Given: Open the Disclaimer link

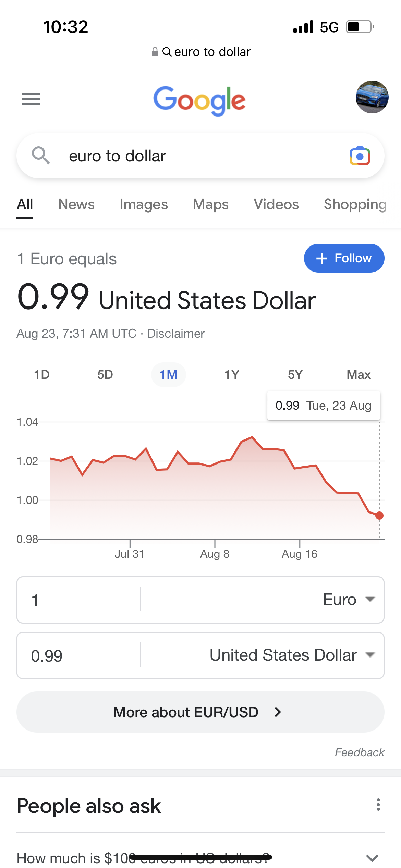Looking at the screenshot, I should click(x=176, y=334).
